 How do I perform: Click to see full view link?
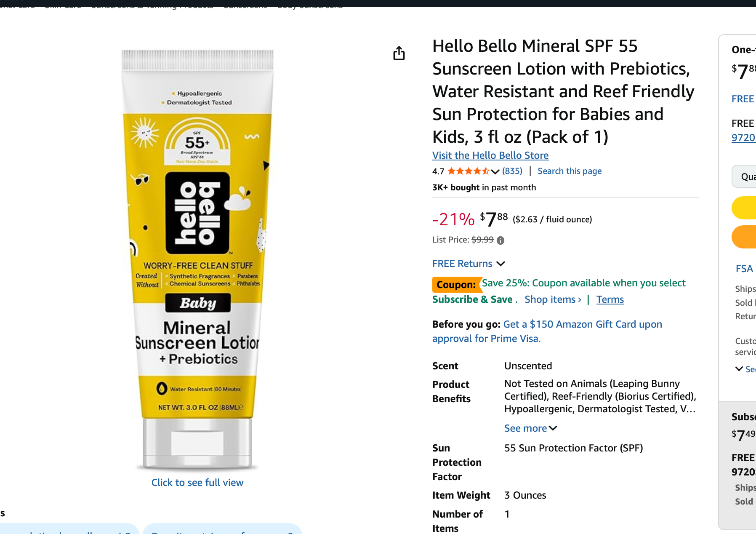pyautogui.click(x=197, y=483)
